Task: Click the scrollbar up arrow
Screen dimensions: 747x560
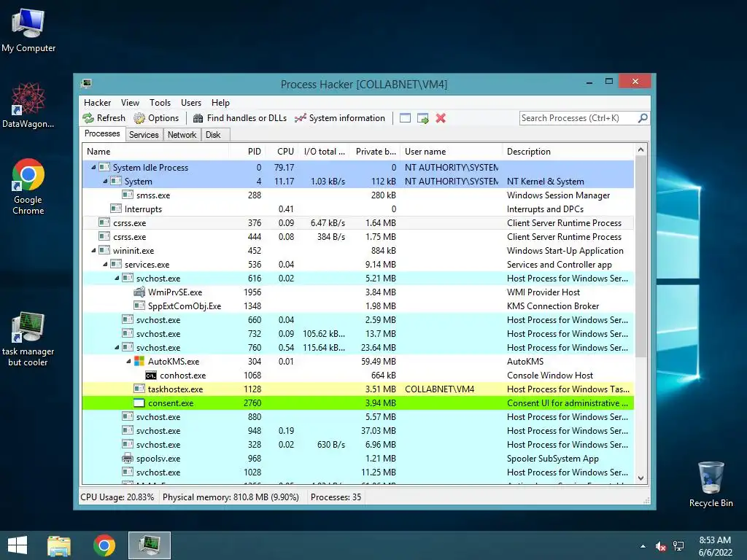Action: 640,150
